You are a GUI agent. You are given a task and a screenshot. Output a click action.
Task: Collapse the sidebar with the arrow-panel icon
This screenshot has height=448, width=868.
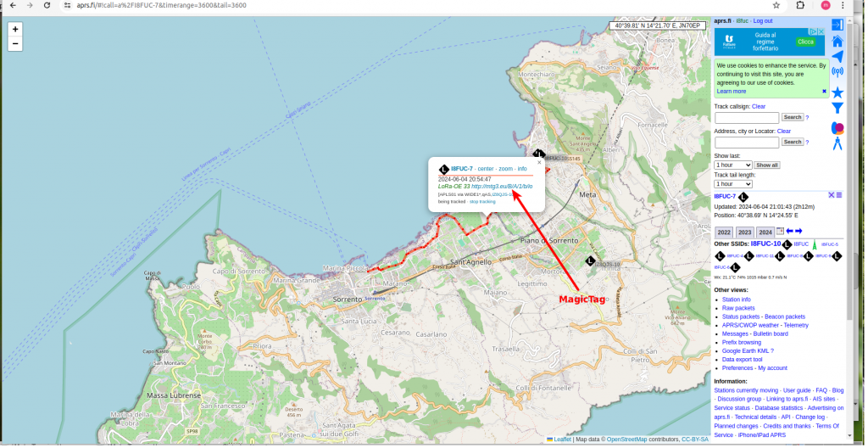pos(837,25)
